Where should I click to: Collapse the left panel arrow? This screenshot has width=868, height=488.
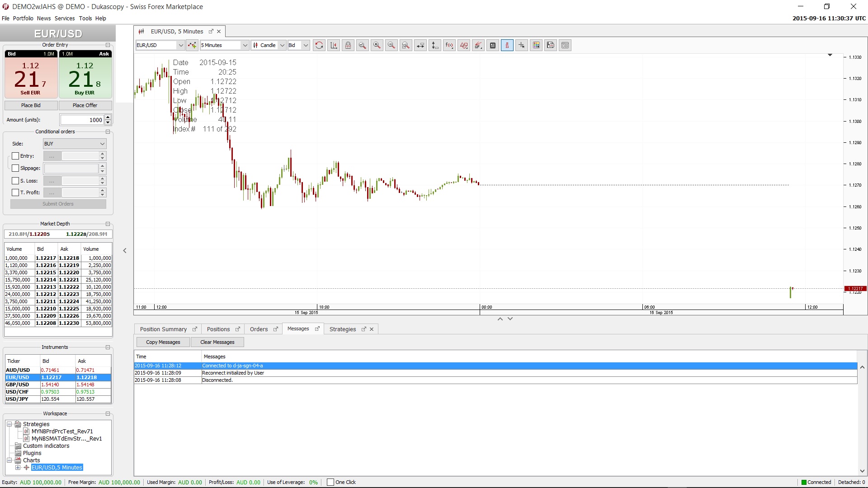[x=125, y=250]
